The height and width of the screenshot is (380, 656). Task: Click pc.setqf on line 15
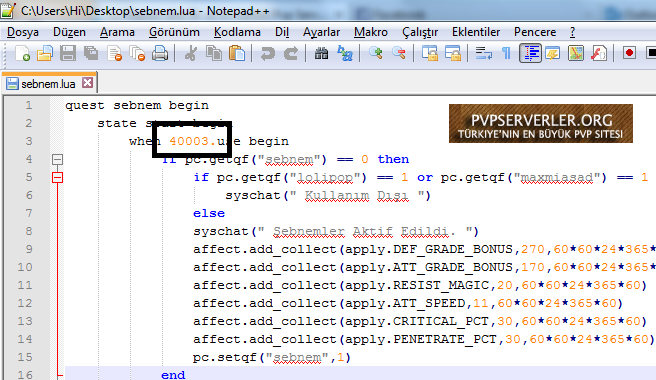point(225,357)
